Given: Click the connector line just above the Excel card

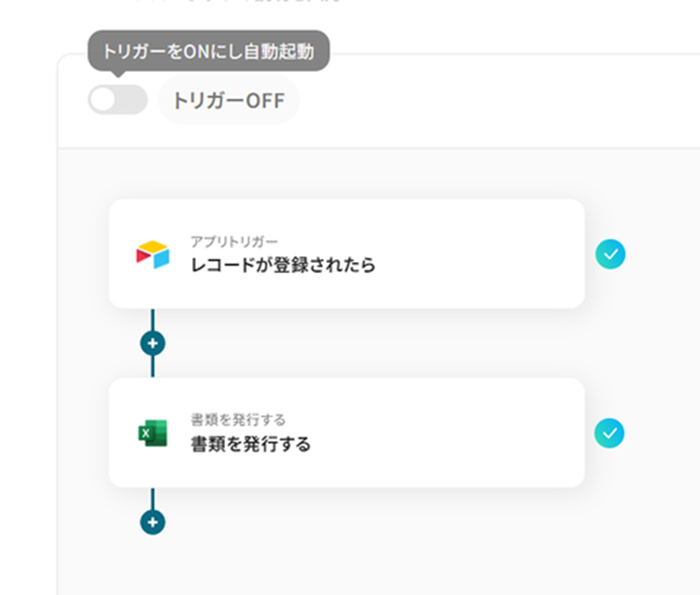Looking at the screenshot, I should tap(153, 367).
